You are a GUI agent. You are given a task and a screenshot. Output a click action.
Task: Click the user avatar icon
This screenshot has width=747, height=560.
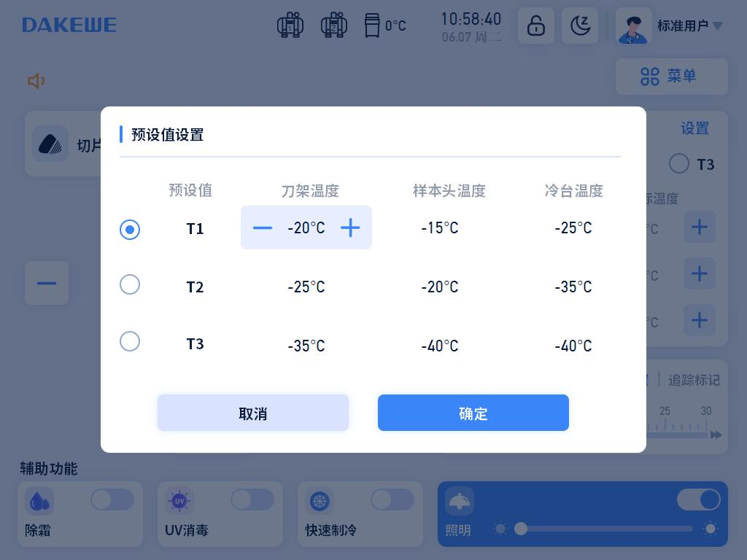633,26
